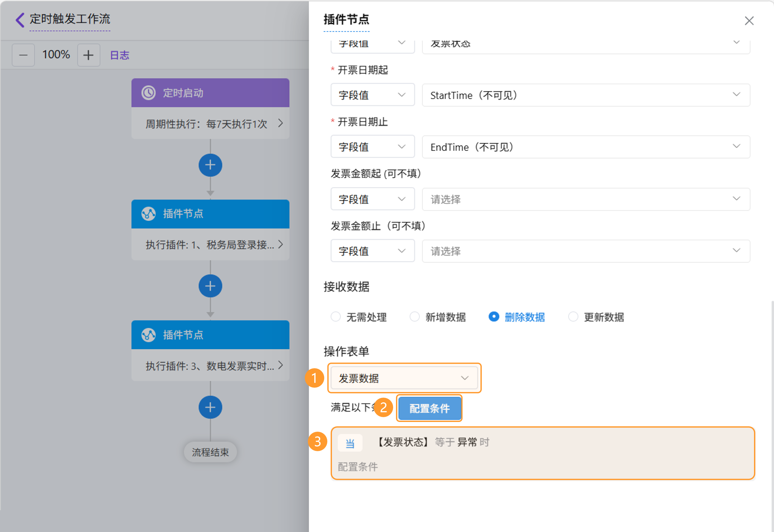
Task: Add a node between the two 插件节点 nodes
Action: (x=210, y=286)
